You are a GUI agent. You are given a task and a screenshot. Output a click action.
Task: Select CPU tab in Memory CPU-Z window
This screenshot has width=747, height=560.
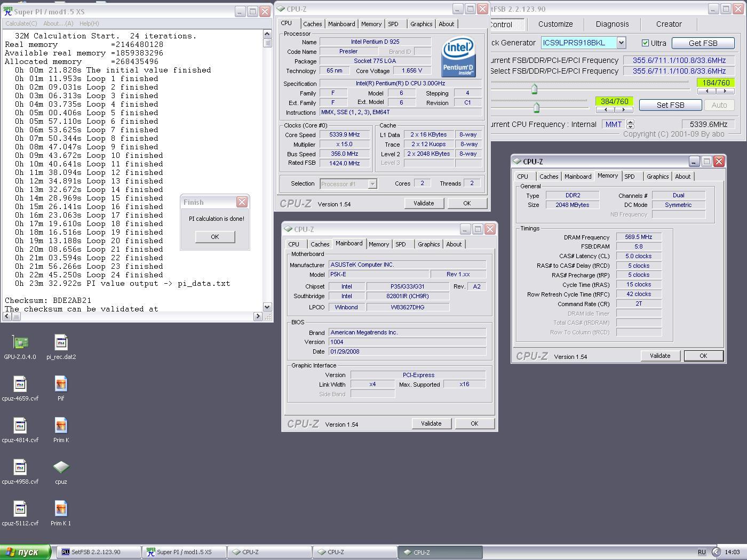[x=522, y=177]
